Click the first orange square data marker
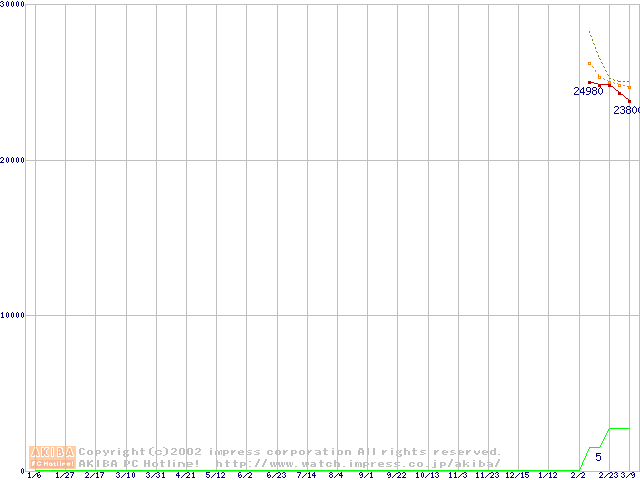Screen dimensions: 640x480 (590, 64)
